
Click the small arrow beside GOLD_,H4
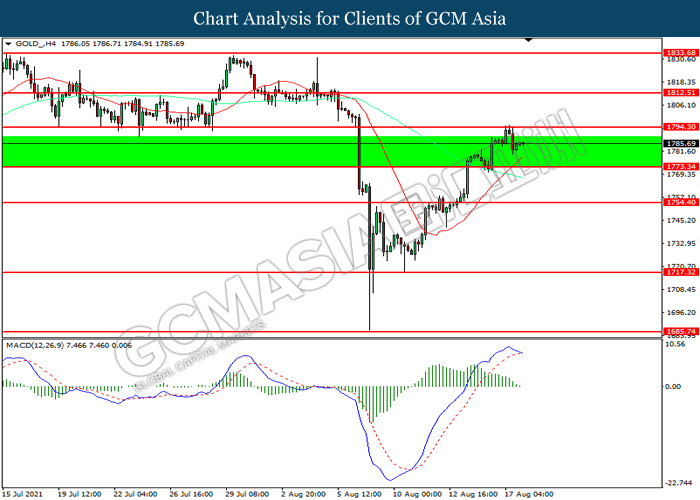click(x=8, y=44)
